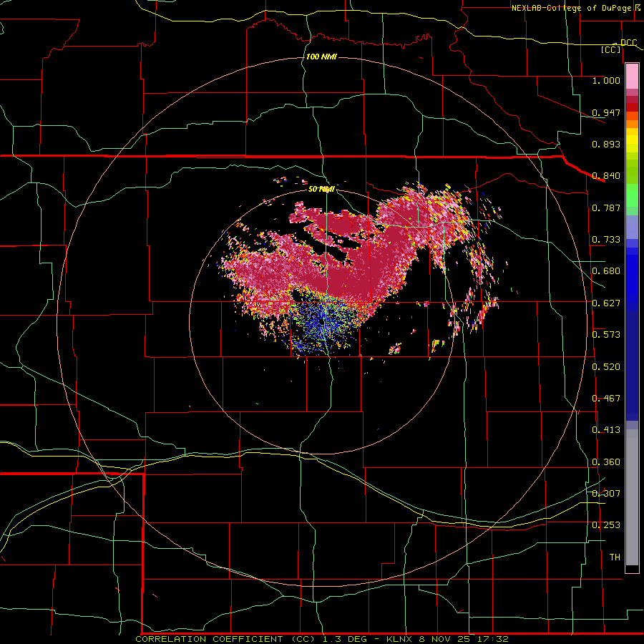Click the DCC label above the color scale
Viewport: 644px width, 644px height.
click(x=628, y=43)
